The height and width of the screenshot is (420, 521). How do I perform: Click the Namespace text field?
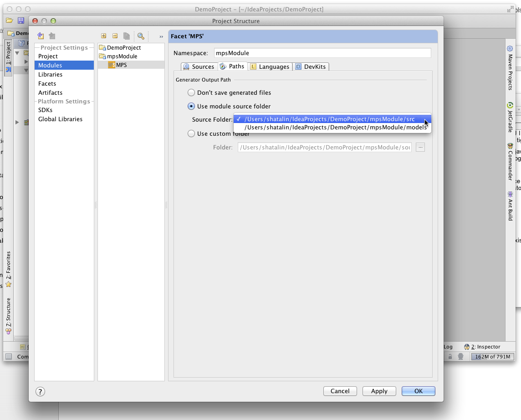click(x=322, y=53)
